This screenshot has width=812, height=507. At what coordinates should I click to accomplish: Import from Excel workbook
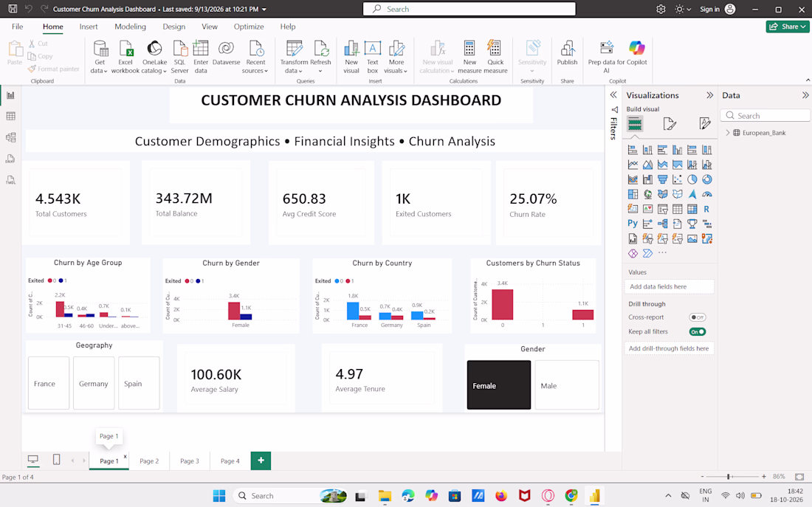pyautogui.click(x=125, y=57)
